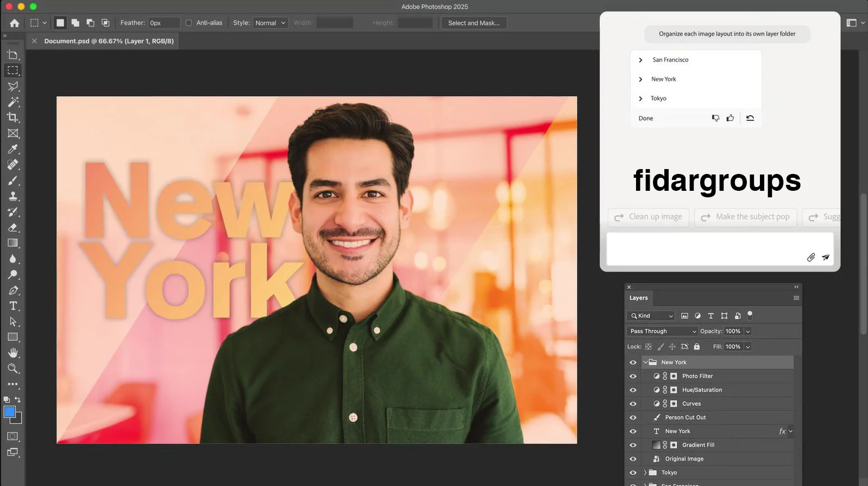Select the Eyedropper tool
This screenshot has height=486, width=868.
pyautogui.click(x=13, y=149)
